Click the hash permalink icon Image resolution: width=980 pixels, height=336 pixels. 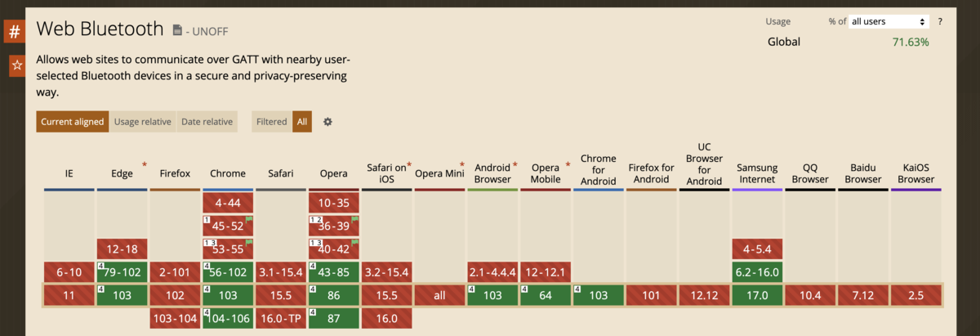pos(16,32)
